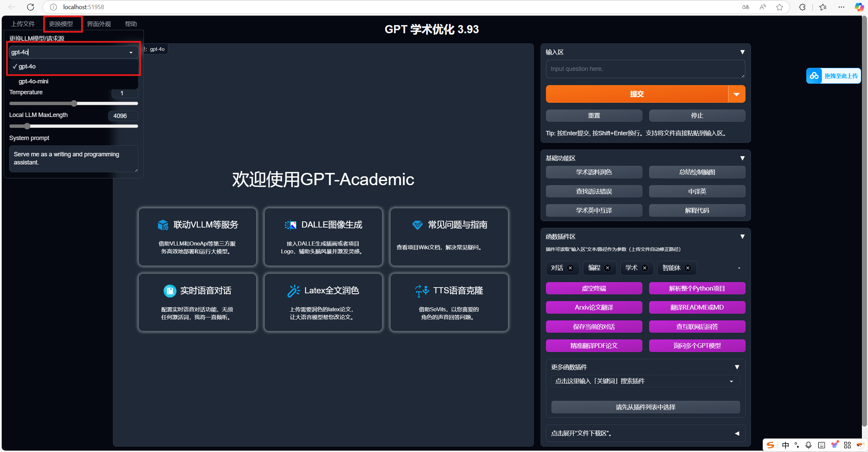Click the favorites star icon in address bar

coord(779,7)
